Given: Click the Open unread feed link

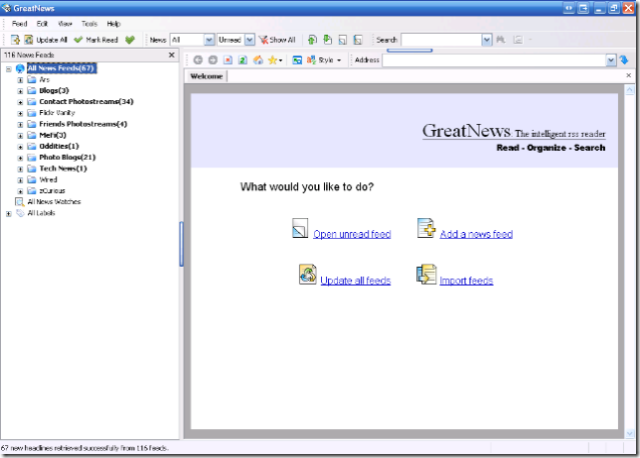Looking at the screenshot, I should [352, 234].
